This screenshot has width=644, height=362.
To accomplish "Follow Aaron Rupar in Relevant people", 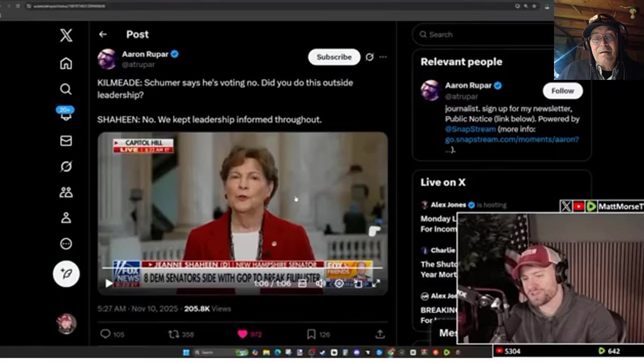I will tap(562, 91).
